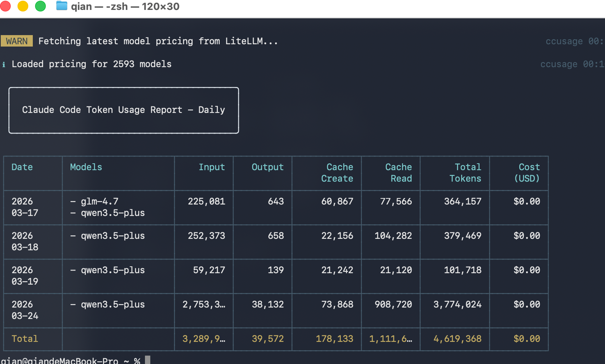The image size is (605, 364).
Task: Click 'qwen3.5-plus' in the 03-17 row
Action: [113, 213]
